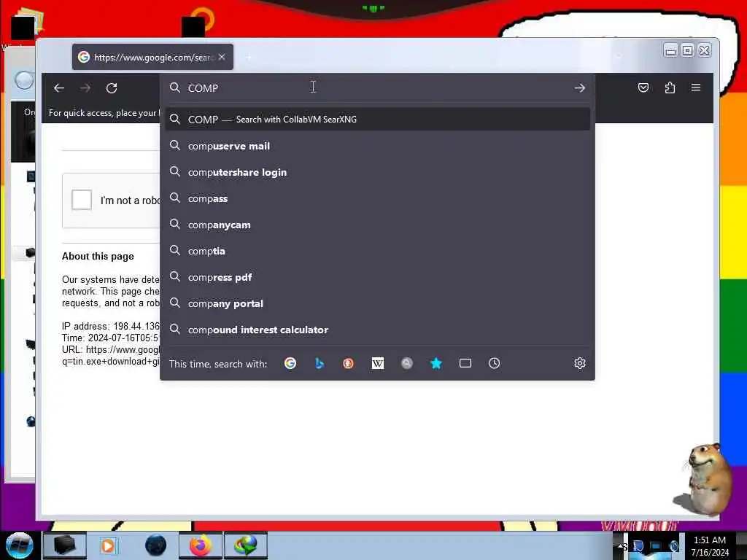Image resolution: width=747 pixels, height=560 pixels.
Task: Check the I'm not a robot checkbox
Action: 82,200
